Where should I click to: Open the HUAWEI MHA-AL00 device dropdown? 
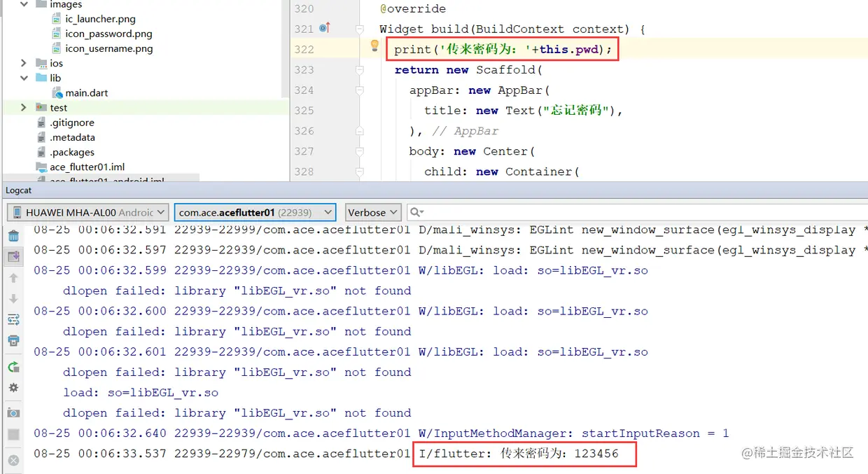click(x=88, y=212)
